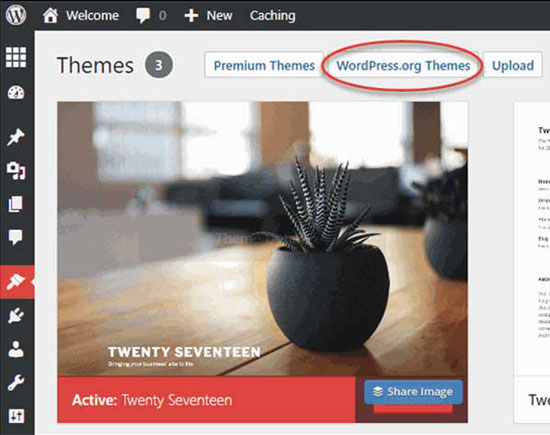Image resolution: width=550 pixels, height=435 pixels.
Task: Select WordPress.org Themes button
Action: click(403, 66)
